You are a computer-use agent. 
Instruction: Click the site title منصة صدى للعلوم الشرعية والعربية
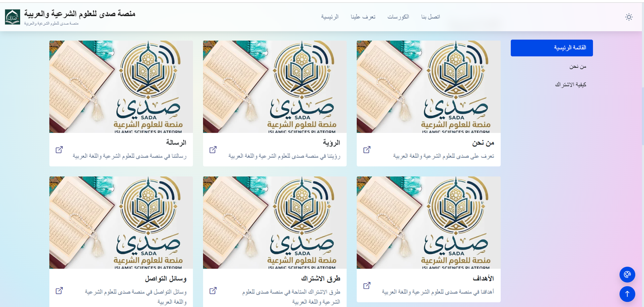coord(80,14)
